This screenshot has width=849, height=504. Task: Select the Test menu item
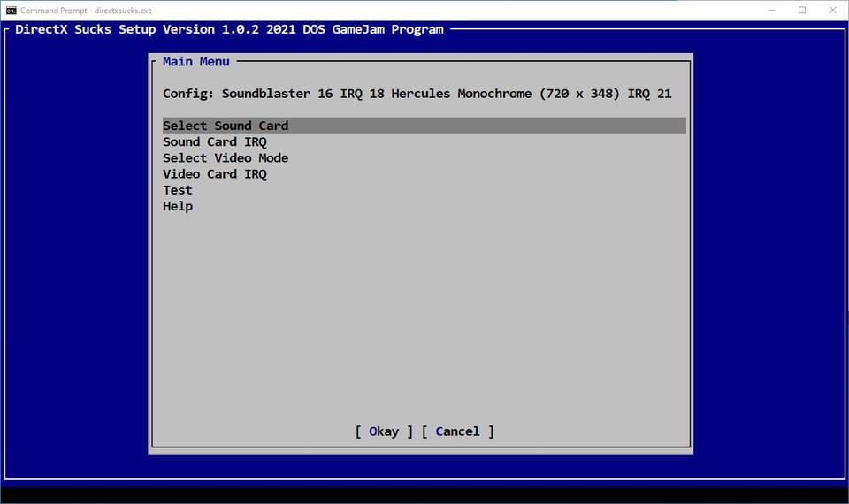click(178, 191)
